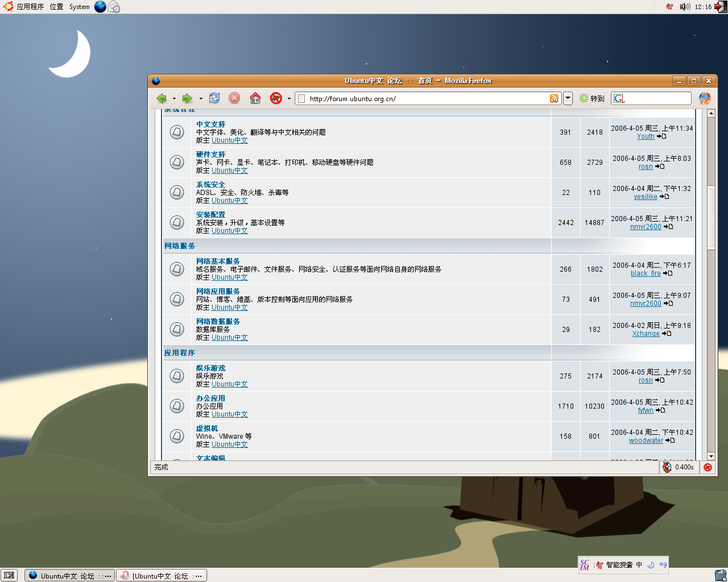Screen dimensions: 728x582
Task: Click the orange RSS feed icon
Action: coord(554,98)
